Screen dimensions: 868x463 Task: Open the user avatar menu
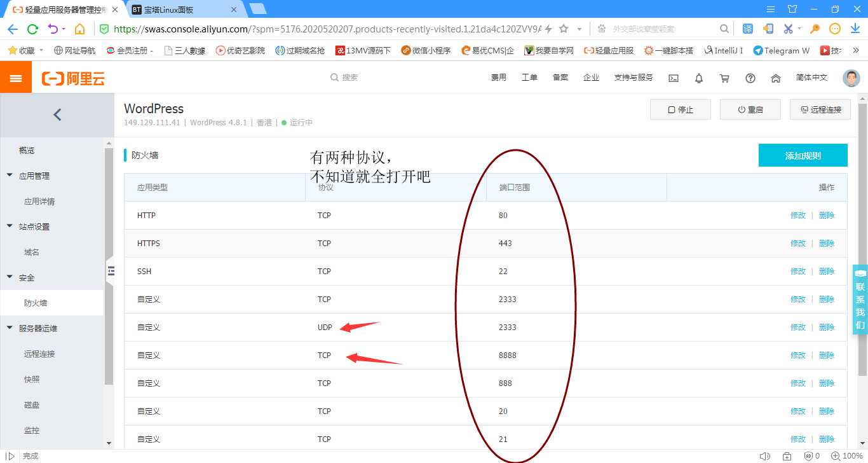[851, 78]
